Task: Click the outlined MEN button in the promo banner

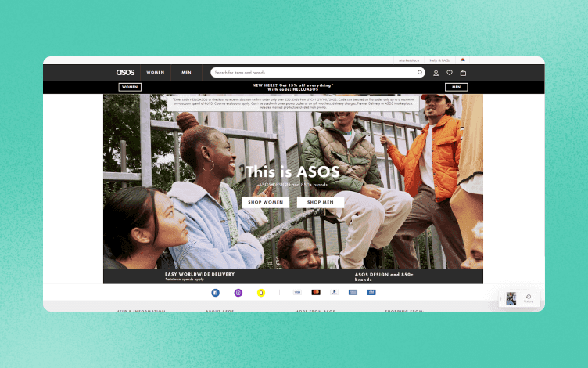Action: tap(456, 87)
